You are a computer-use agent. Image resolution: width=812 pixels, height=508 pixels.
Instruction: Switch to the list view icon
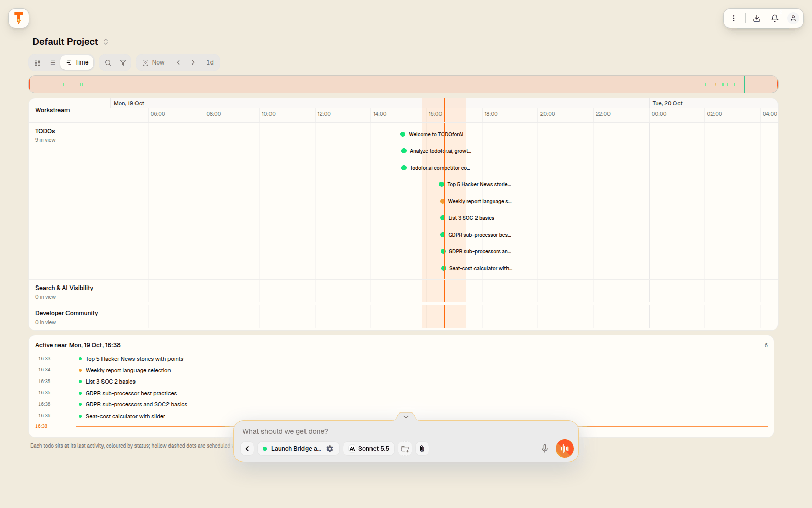pyautogui.click(x=52, y=62)
